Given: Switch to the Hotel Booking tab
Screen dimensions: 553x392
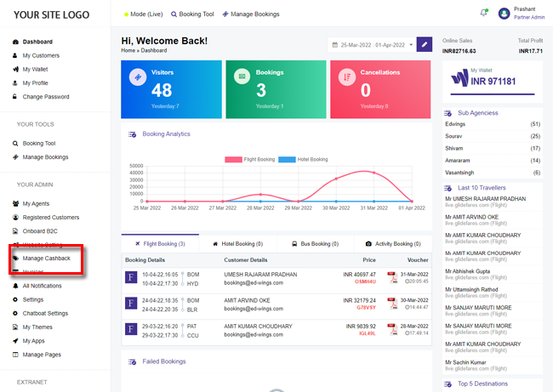Looking at the screenshot, I should [x=237, y=244].
